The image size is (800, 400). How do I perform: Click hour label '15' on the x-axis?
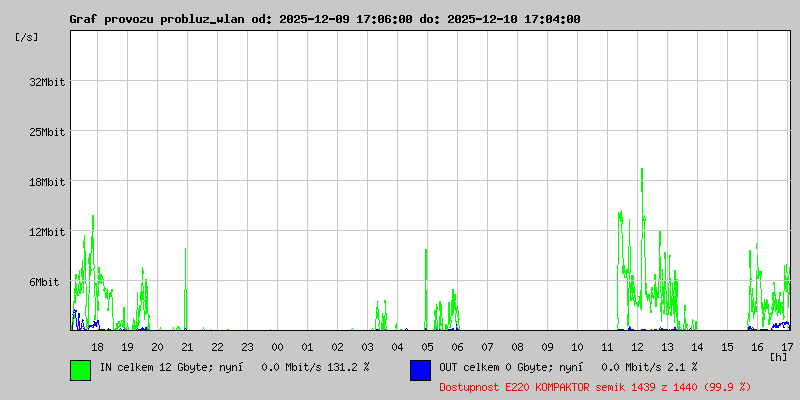point(728,347)
